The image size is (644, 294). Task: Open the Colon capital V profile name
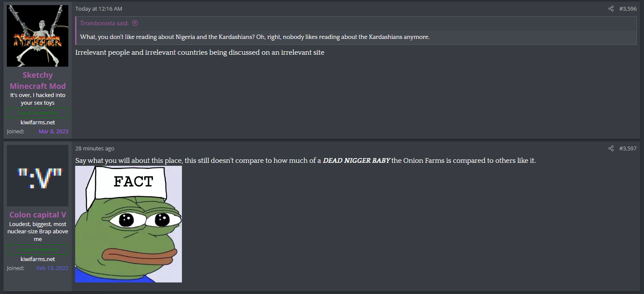click(x=38, y=215)
